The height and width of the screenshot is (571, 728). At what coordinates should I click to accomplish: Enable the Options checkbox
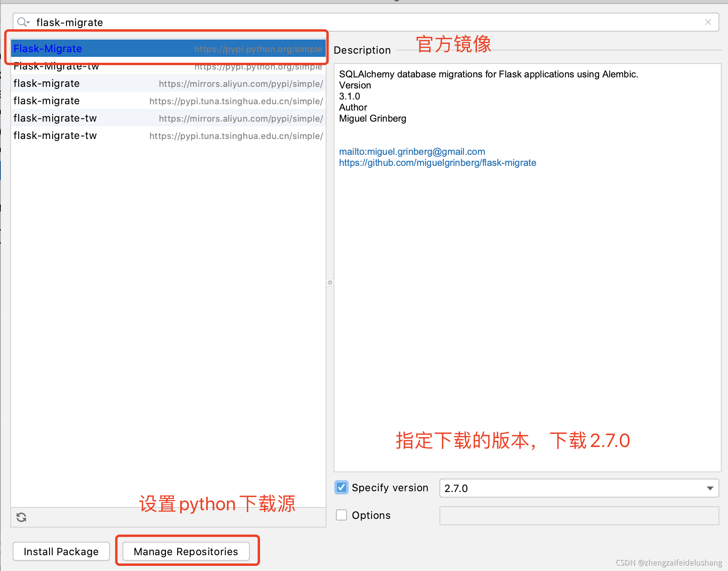point(341,515)
